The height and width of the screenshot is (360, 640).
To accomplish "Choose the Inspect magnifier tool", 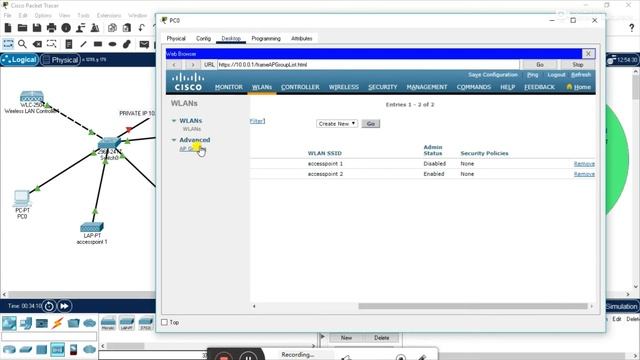I will tap(22, 44).
